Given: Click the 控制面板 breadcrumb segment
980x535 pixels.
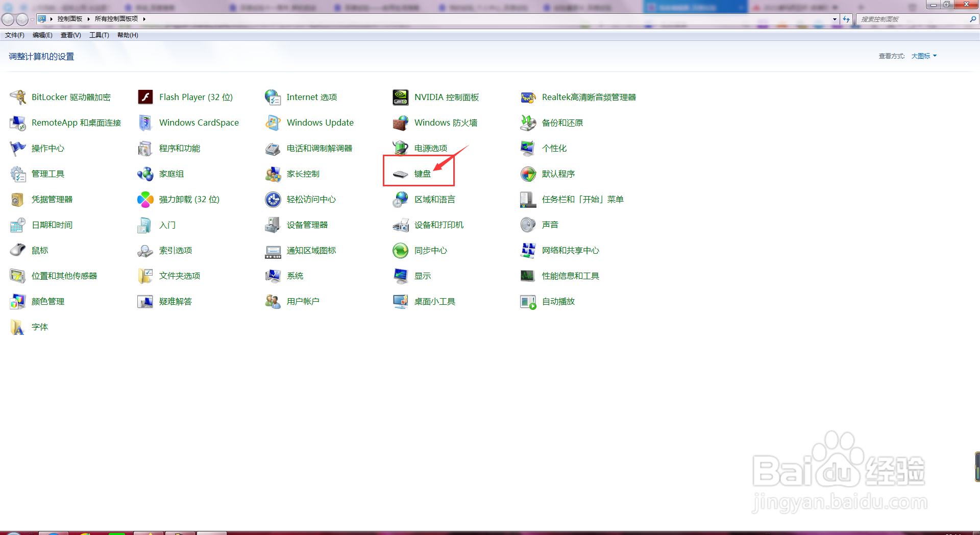Looking at the screenshot, I should (69, 19).
